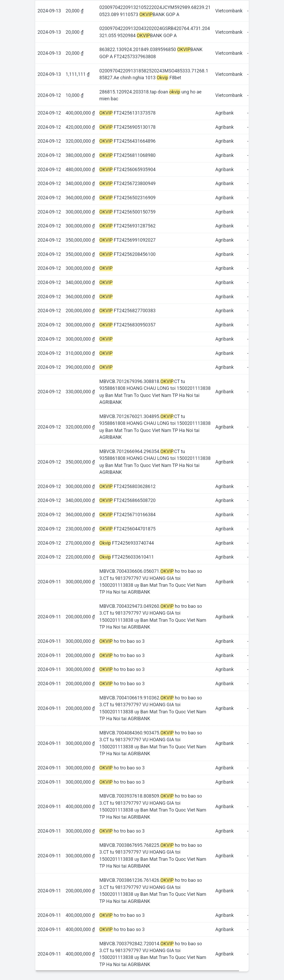Click the MBVCB.7004336606 transaction description
This screenshot has height=980, width=284.
153,581
